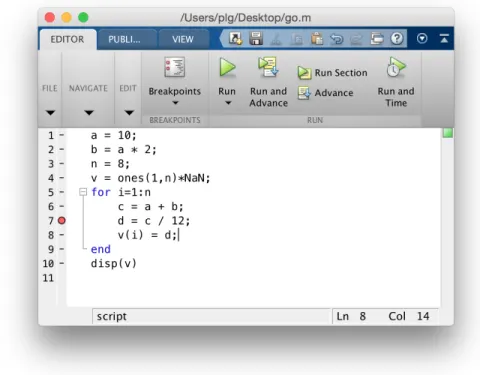Click the green code analyzer indicator square
The width and height of the screenshot is (480, 375).
tap(448, 133)
